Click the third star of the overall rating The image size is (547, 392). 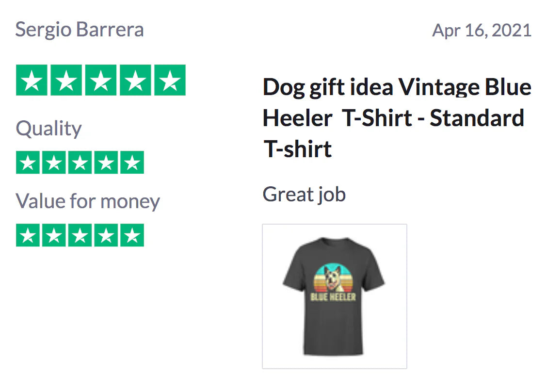point(101,80)
